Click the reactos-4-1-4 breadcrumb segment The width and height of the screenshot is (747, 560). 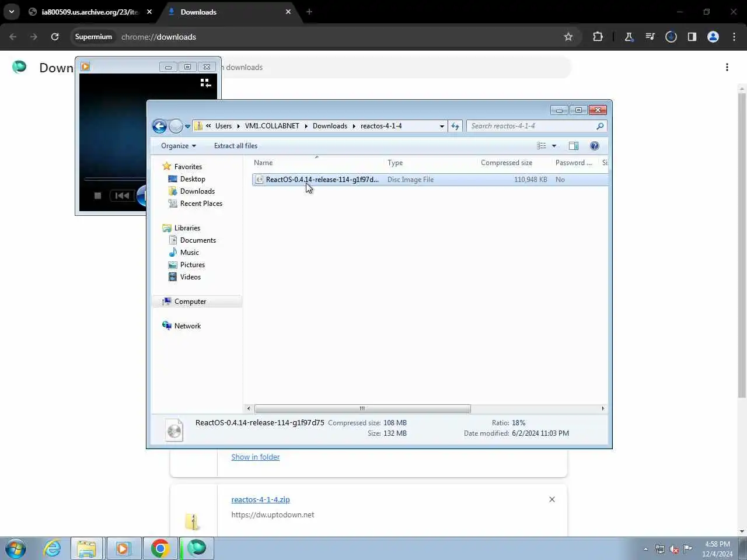[381, 126]
